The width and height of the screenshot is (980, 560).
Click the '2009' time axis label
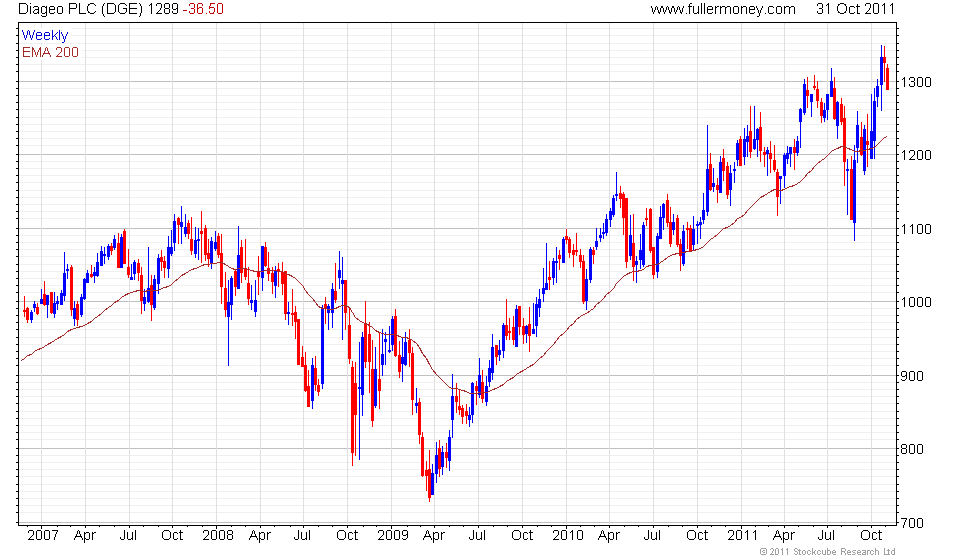pos(392,536)
